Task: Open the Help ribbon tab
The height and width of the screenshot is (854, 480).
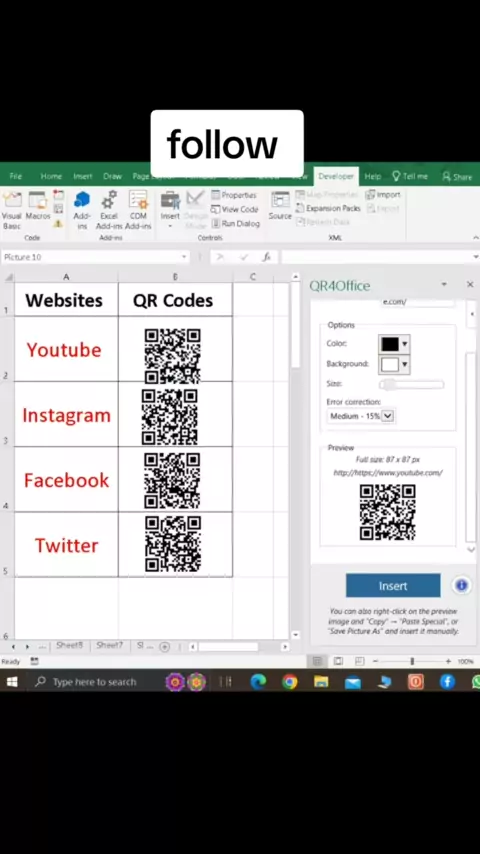Action: 373,176
